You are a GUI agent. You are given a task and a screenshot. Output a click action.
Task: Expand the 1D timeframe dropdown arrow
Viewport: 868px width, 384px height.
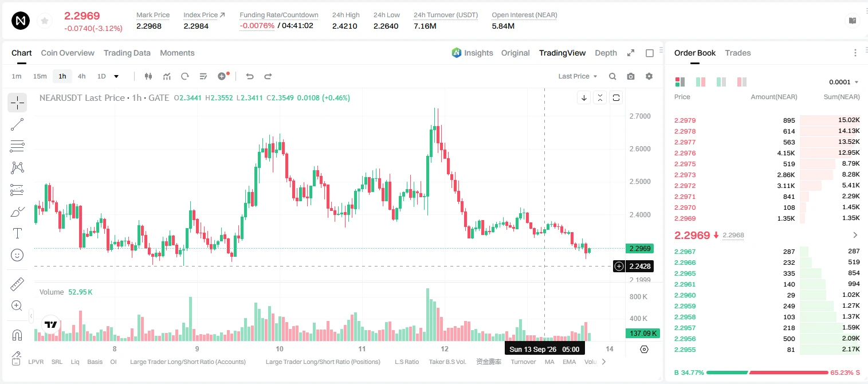116,76
